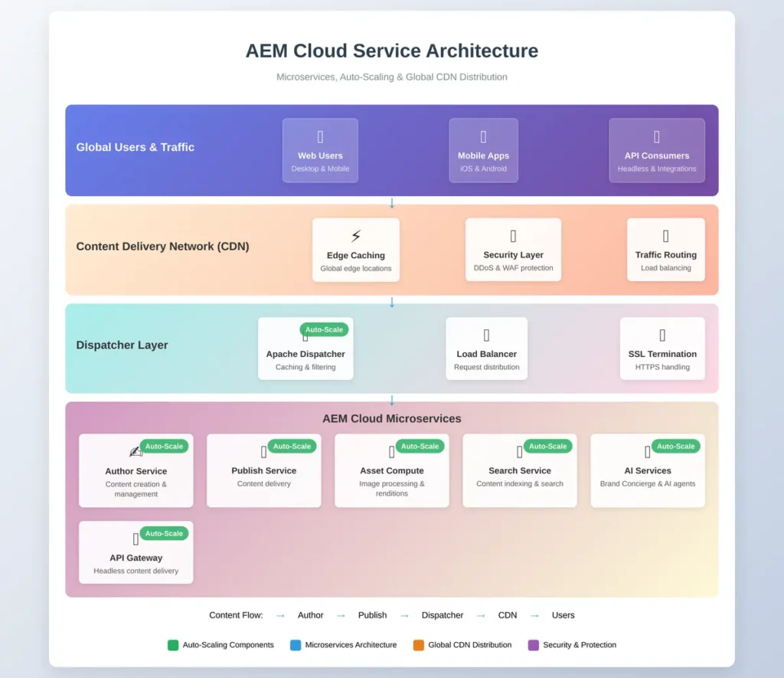Select the Load Balancer card
784x678 pixels.
coord(486,349)
